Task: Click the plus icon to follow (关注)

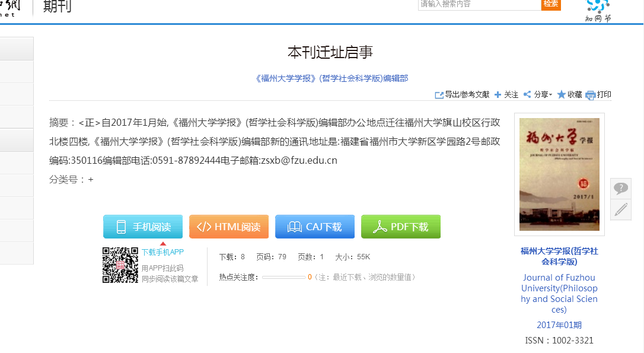Action: click(498, 95)
